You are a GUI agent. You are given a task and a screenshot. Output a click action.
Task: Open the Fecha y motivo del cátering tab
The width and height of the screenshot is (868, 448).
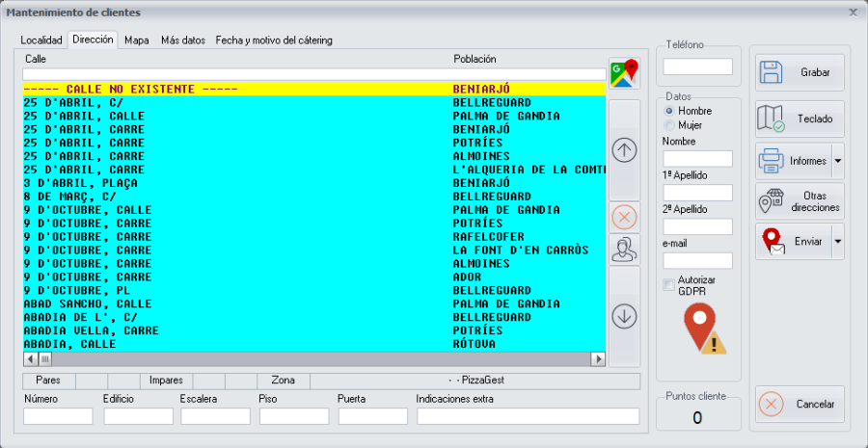[274, 40]
